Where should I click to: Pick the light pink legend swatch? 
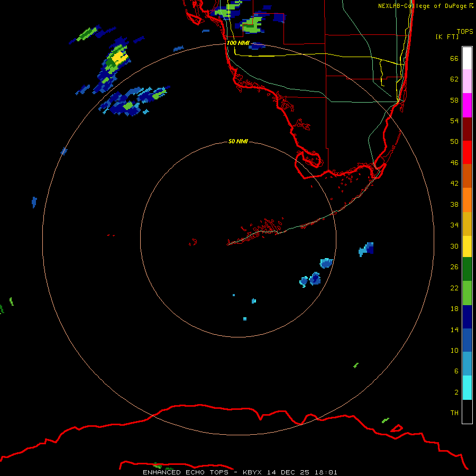click(467, 81)
